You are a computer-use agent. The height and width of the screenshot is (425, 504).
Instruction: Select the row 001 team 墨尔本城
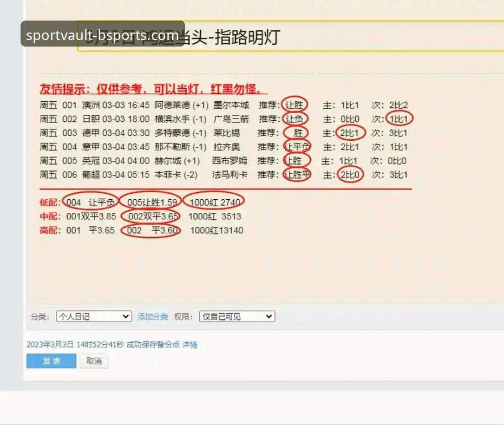coord(231,105)
